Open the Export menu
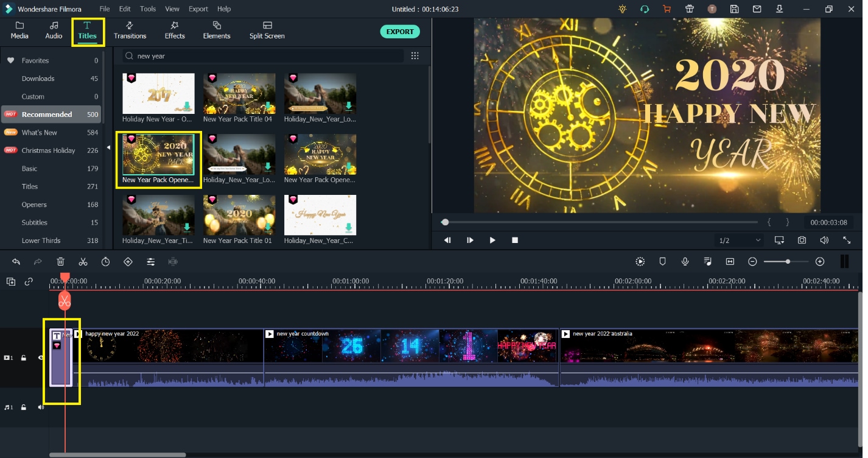 (198, 9)
